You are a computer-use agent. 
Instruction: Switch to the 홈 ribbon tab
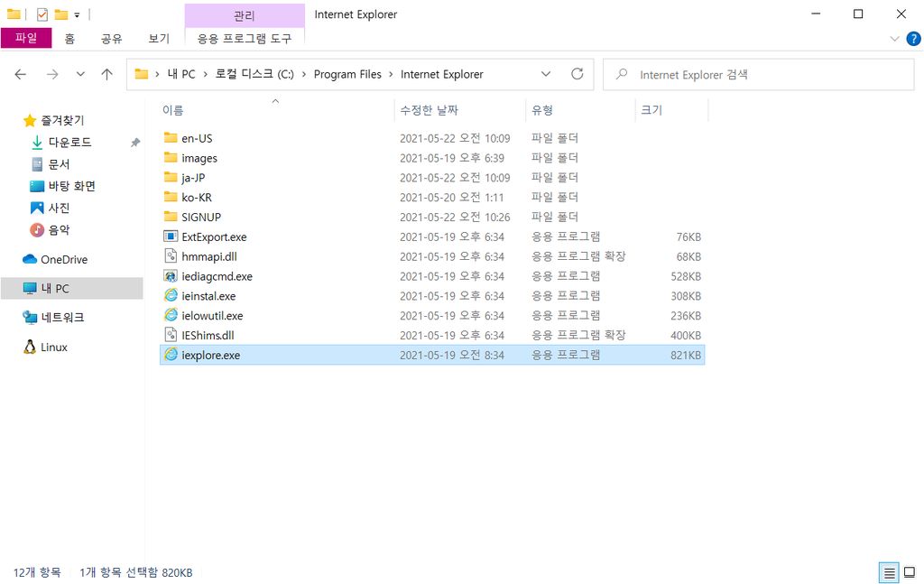(x=69, y=39)
